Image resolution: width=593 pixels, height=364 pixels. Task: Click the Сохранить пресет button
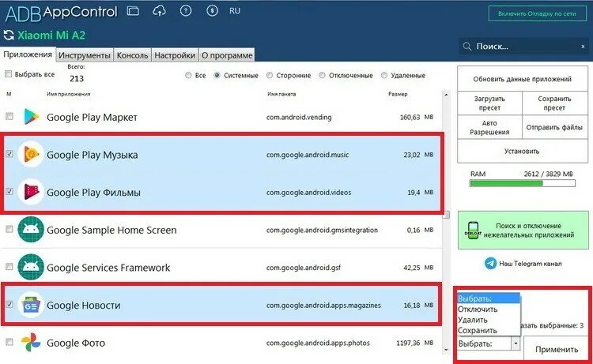[554, 103]
